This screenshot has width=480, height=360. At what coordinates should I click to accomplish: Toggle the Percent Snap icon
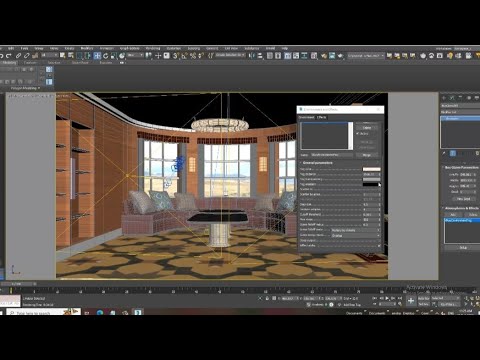pyautogui.click(x=193, y=56)
